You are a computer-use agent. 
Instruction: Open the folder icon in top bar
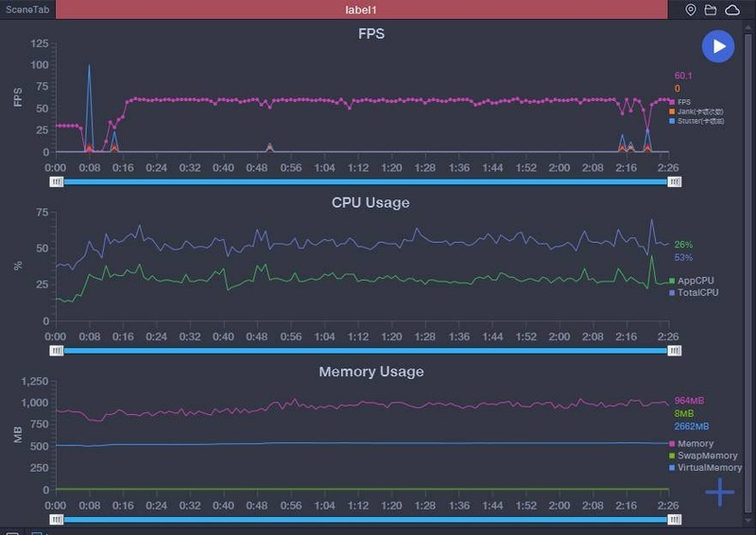711,9
